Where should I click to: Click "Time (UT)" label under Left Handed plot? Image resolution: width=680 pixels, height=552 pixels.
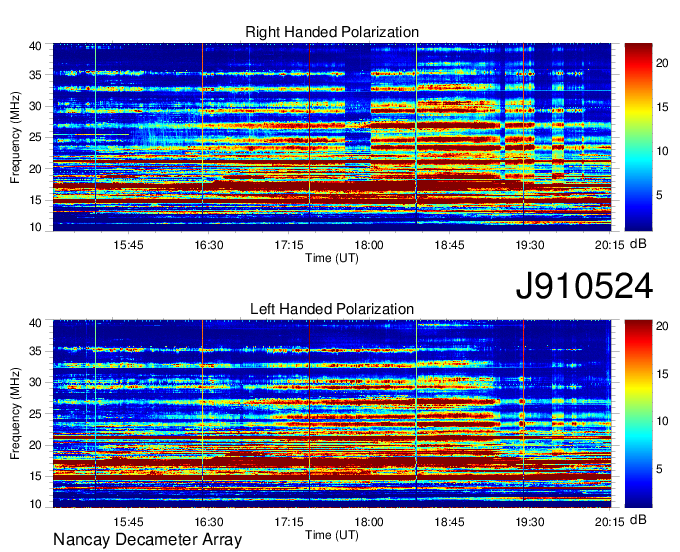click(332, 535)
